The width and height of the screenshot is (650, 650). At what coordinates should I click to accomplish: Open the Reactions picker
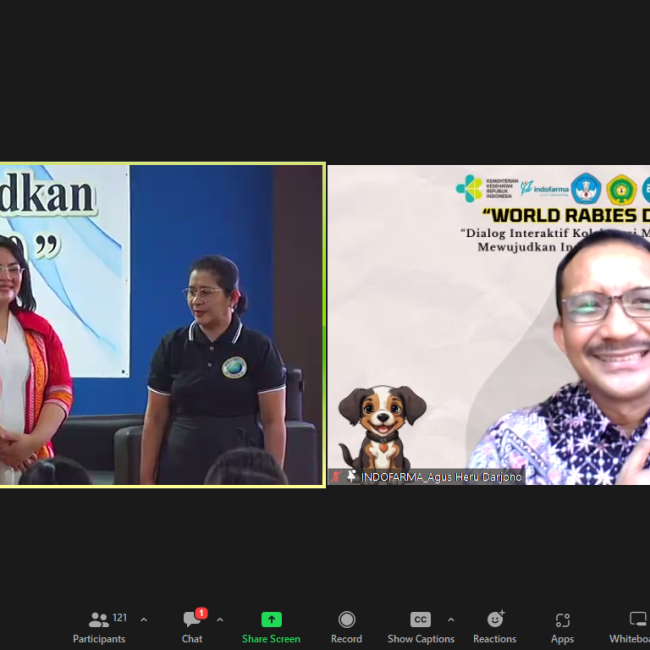point(494,627)
